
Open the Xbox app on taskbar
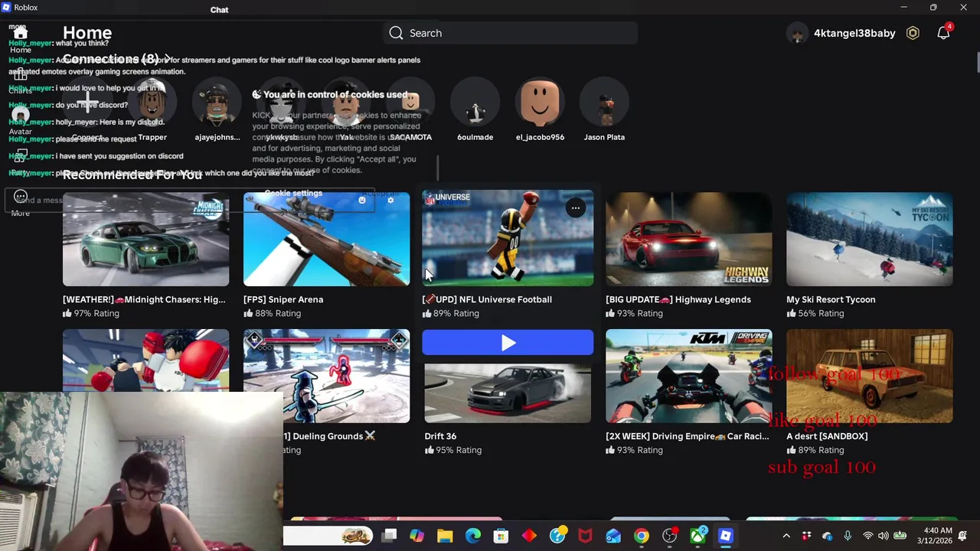pyautogui.click(x=697, y=536)
